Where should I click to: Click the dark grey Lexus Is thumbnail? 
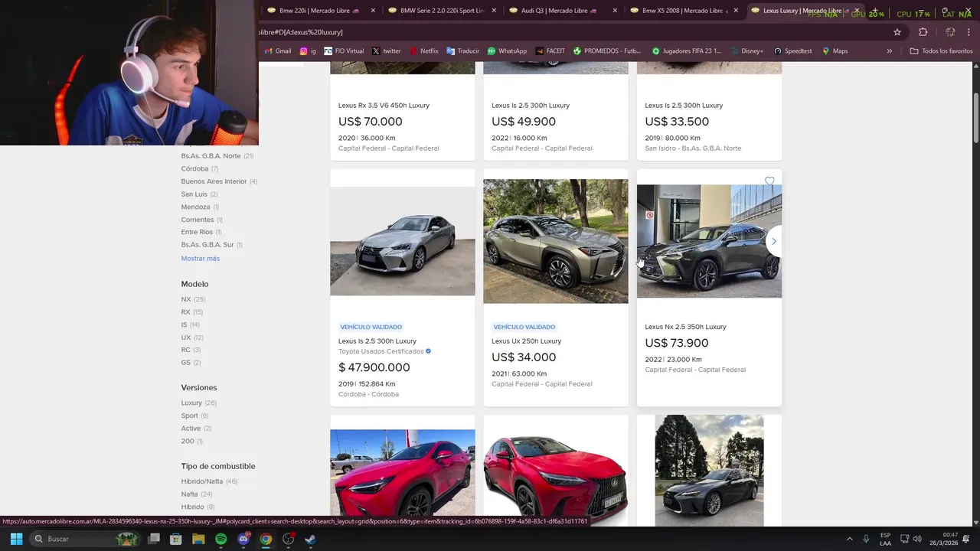pyautogui.click(x=710, y=471)
